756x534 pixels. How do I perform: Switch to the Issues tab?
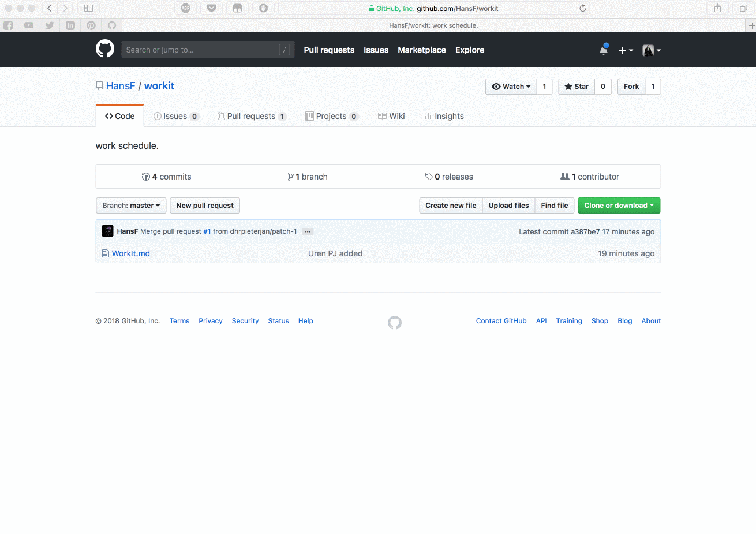click(176, 116)
